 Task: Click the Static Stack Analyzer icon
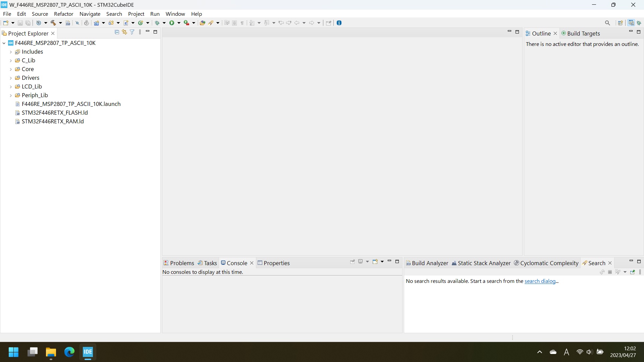coord(454,262)
